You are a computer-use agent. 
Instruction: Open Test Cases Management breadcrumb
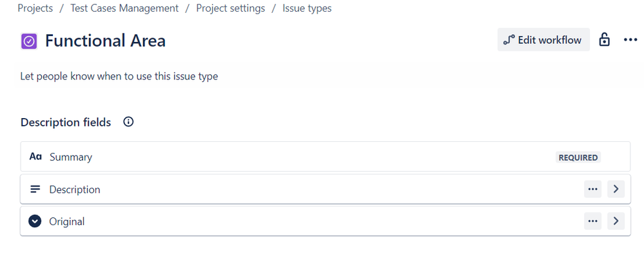(124, 8)
